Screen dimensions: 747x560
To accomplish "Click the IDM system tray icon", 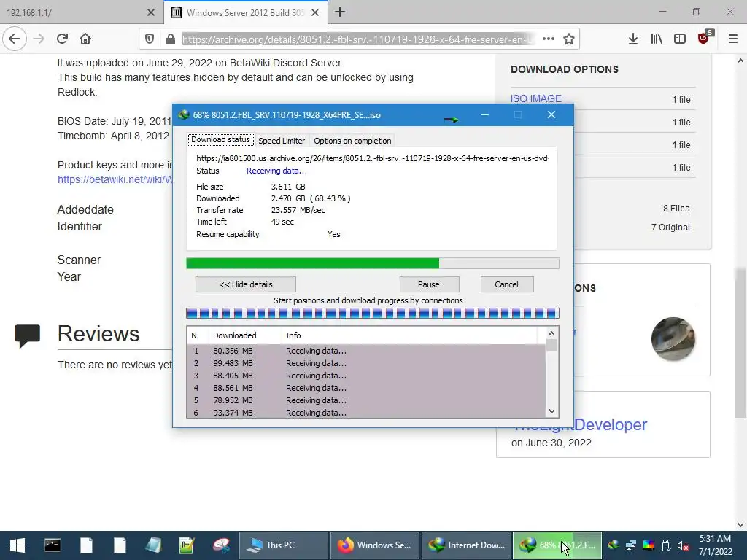I will click(613, 545).
